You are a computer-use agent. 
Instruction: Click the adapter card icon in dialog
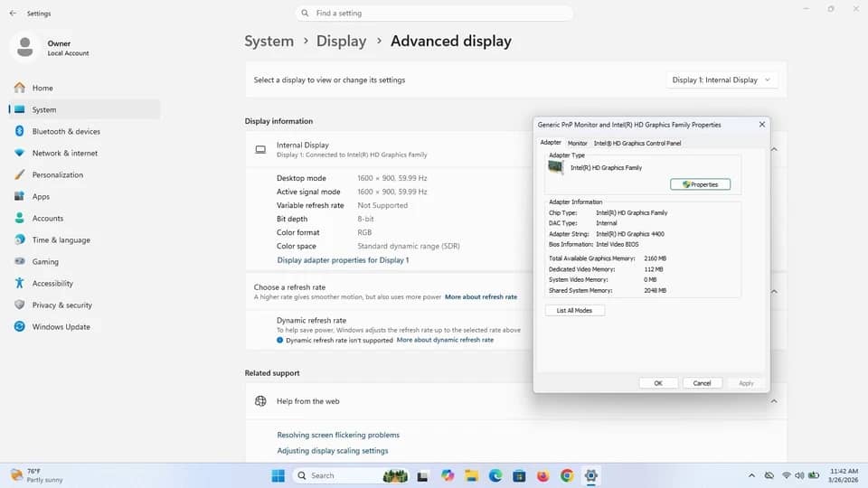click(555, 167)
